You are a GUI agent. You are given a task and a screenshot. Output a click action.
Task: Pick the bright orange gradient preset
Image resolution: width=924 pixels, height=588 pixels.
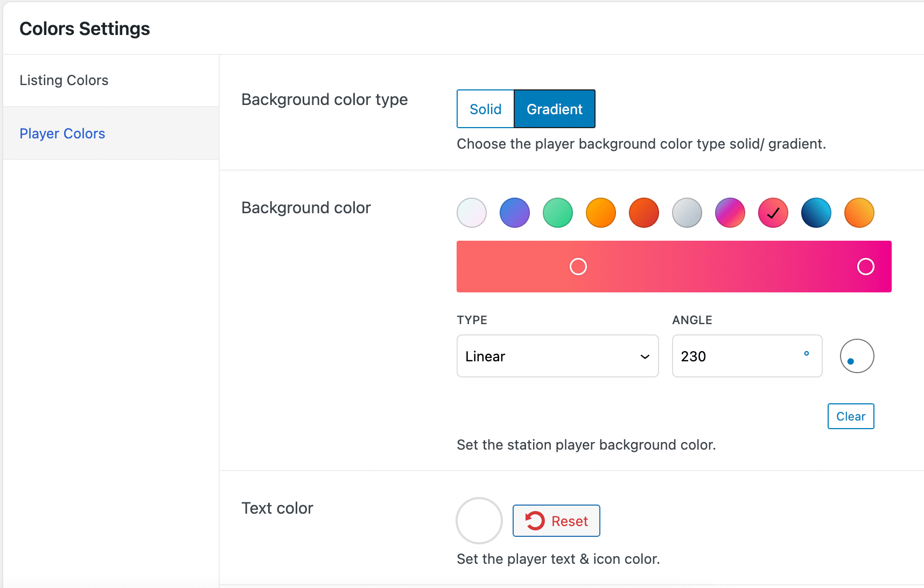(601, 213)
